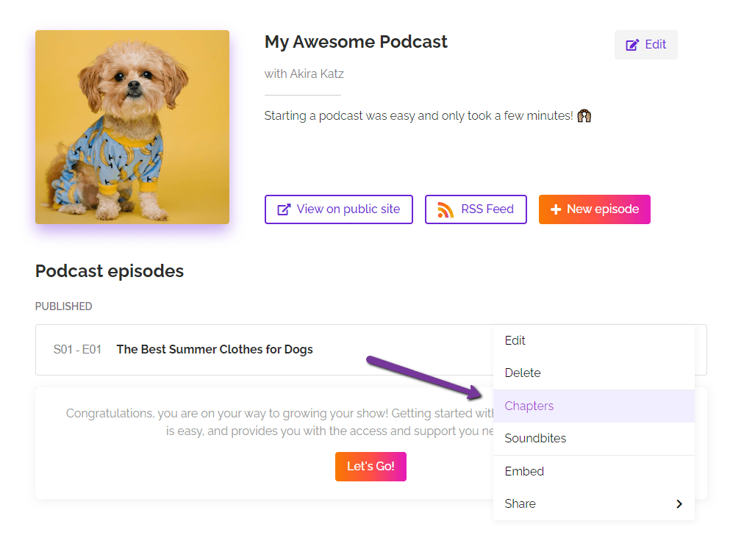The height and width of the screenshot is (560, 755).
Task: Open the Embed option
Action: tap(523, 471)
